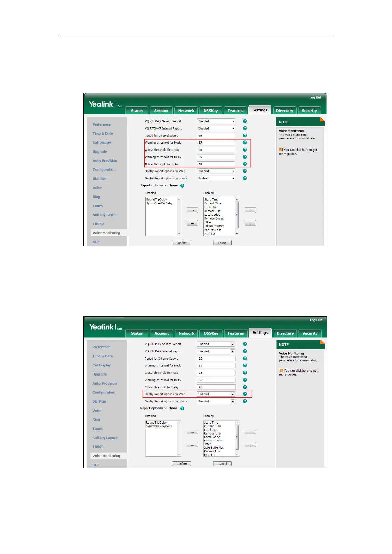Click the guide icon in NOTE panel, lower screenshot
This screenshot has width=392, height=554.
coord(281,371)
